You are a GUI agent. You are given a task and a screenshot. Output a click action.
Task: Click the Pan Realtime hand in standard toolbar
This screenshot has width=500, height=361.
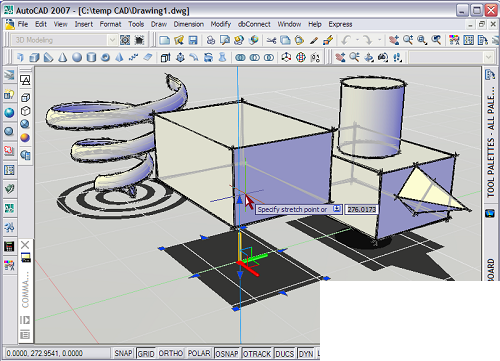tap(394, 40)
